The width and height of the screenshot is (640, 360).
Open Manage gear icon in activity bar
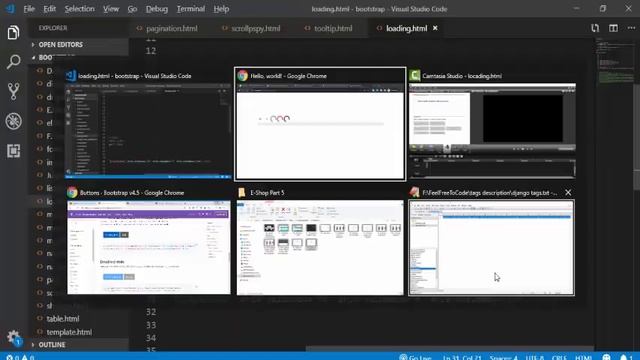coord(13,337)
